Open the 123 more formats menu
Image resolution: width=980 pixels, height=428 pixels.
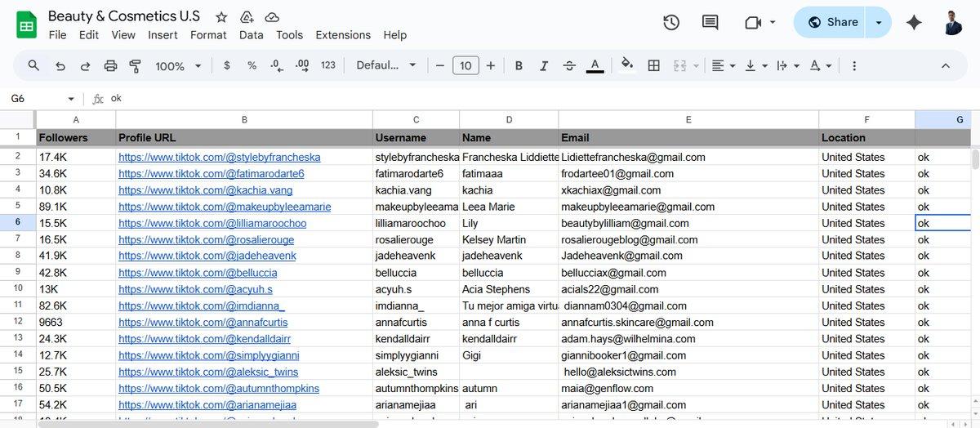pyautogui.click(x=328, y=65)
